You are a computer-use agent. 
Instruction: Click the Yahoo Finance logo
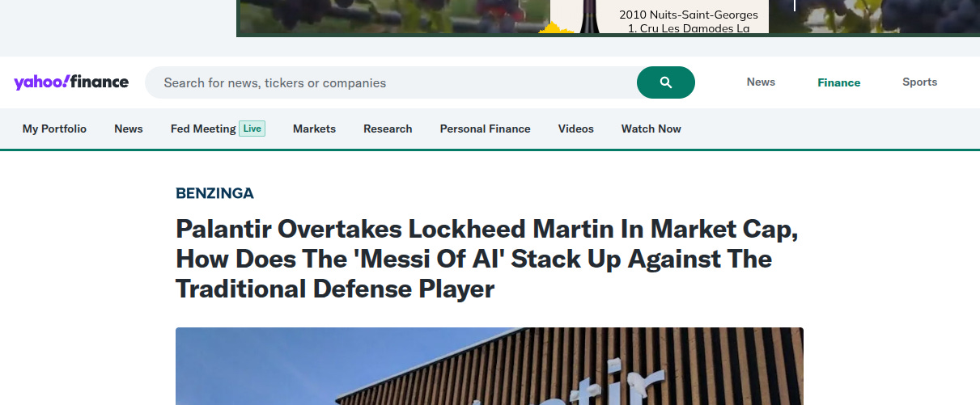click(71, 82)
